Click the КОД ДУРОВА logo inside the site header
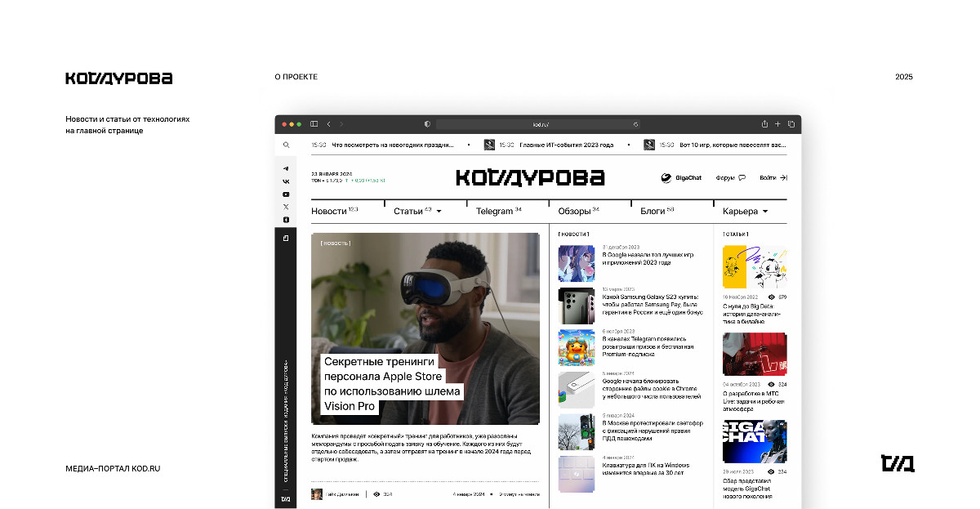Image resolution: width=980 pixels, height=509 pixels. coord(530,177)
